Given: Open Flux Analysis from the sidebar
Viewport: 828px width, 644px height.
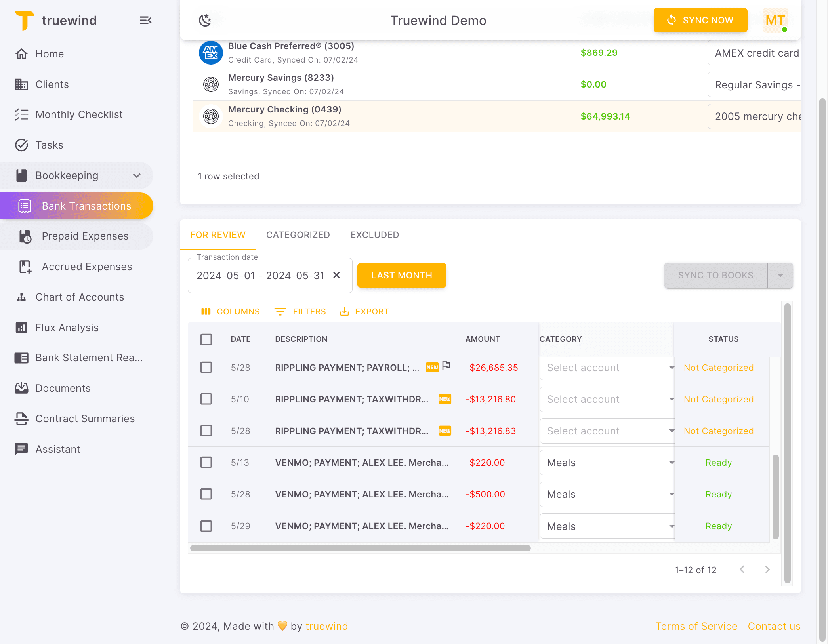Looking at the screenshot, I should (x=67, y=327).
